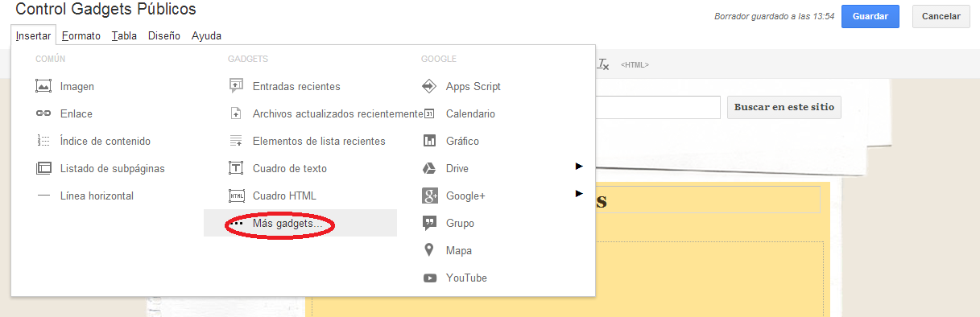The width and height of the screenshot is (980, 317).
Task: Choose the Mapa pin icon
Action: 430,250
